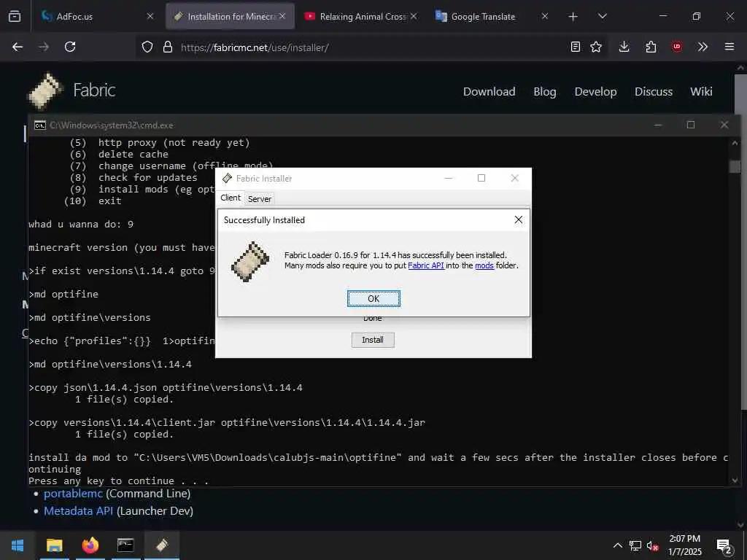
Task: Go back to the previous page
Action: [x=18, y=47]
